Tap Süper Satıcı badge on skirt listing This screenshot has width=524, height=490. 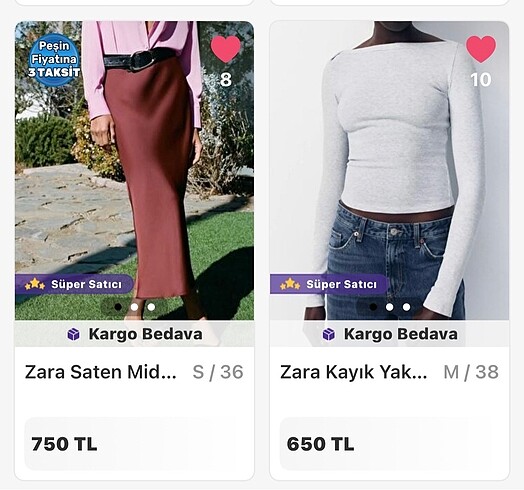point(74,284)
